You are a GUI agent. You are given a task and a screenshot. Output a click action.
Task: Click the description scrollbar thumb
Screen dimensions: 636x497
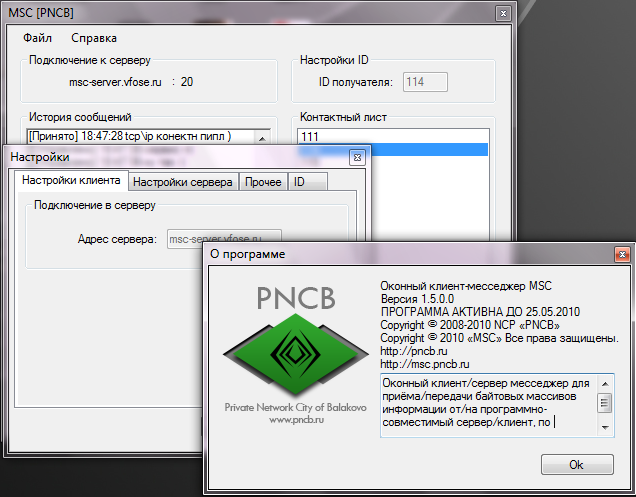tap(605, 403)
